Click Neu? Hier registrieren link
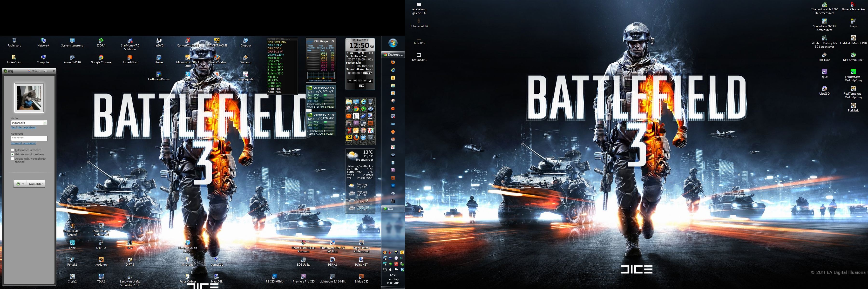 23,127
